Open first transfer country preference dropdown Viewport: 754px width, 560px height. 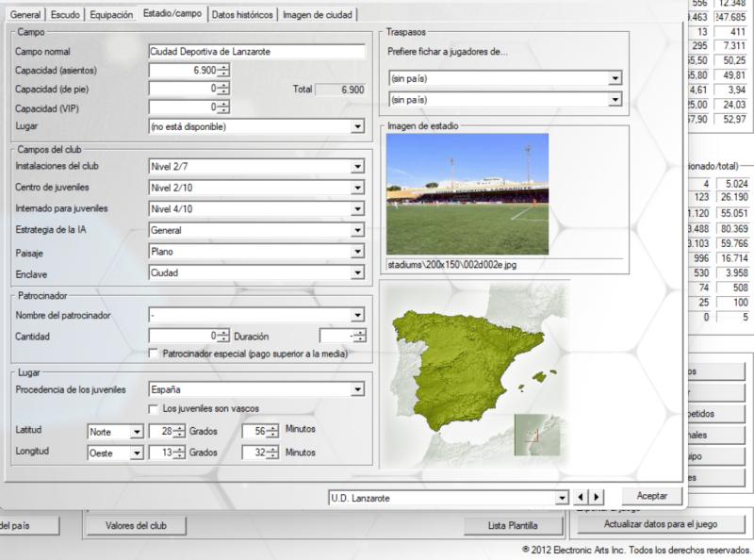click(x=615, y=78)
